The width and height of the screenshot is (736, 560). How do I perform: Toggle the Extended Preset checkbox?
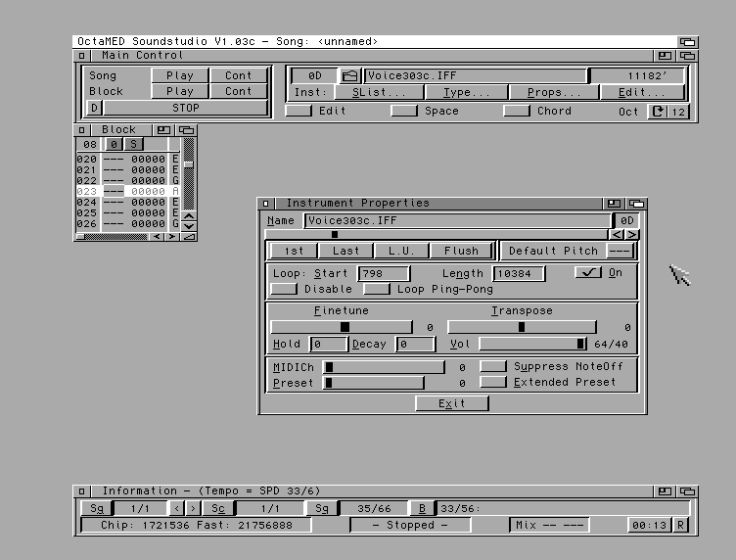click(493, 382)
